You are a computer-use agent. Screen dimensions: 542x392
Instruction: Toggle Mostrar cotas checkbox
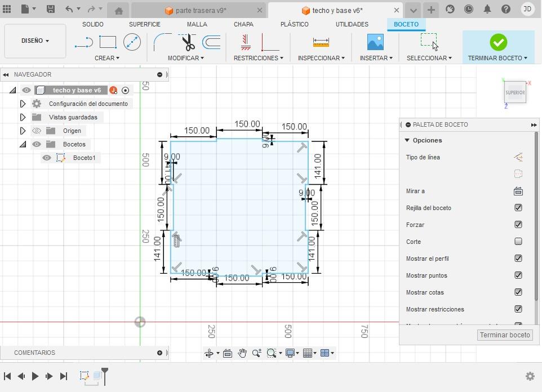(x=518, y=292)
